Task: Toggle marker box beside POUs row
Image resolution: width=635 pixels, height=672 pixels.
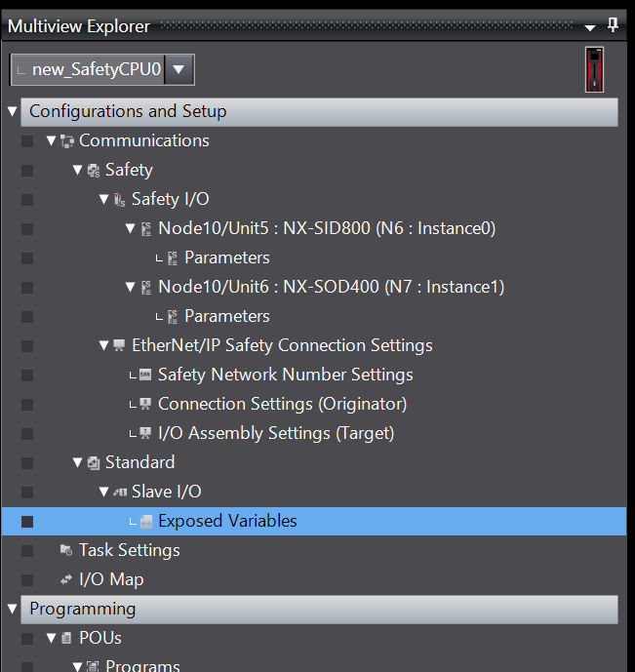Action: (27, 639)
